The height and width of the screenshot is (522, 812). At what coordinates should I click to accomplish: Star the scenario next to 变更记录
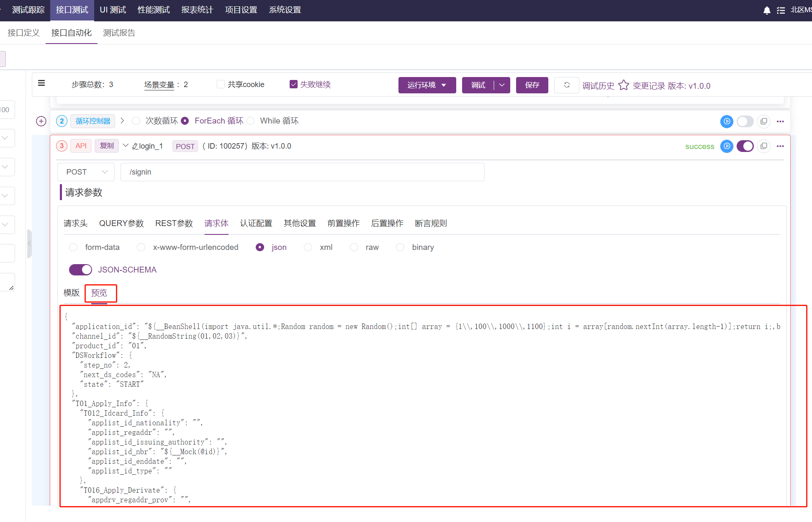click(624, 85)
